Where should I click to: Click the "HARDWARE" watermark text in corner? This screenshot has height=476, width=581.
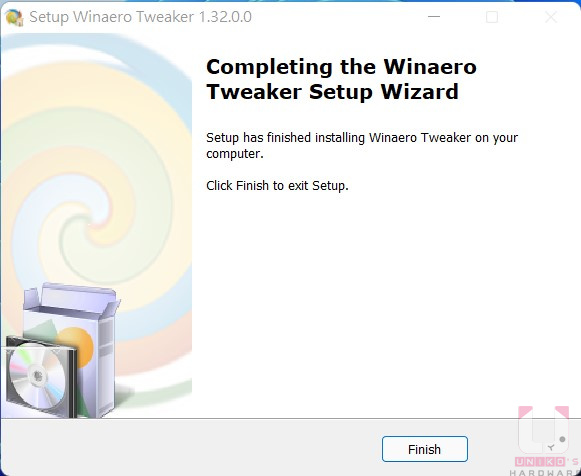545,473
